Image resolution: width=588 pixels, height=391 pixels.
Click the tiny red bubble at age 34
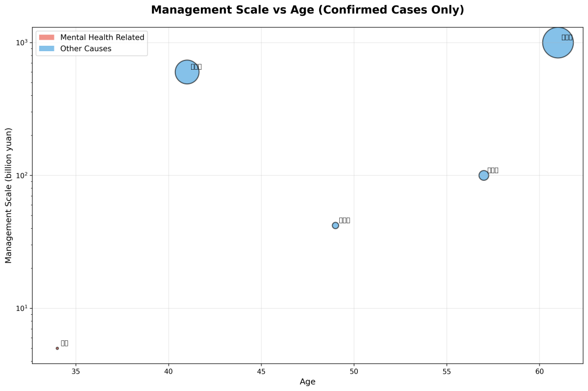click(x=57, y=348)
